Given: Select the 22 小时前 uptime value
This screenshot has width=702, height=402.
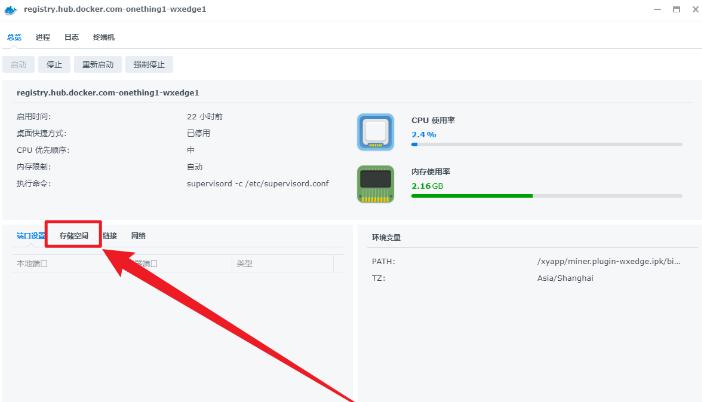Looking at the screenshot, I should tap(205, 116).
